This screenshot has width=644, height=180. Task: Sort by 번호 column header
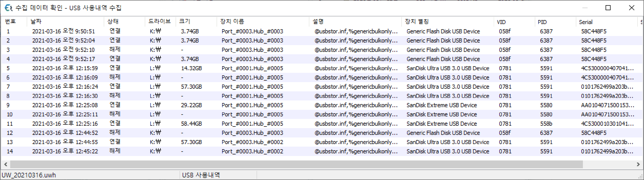click(x=14, y=21)
